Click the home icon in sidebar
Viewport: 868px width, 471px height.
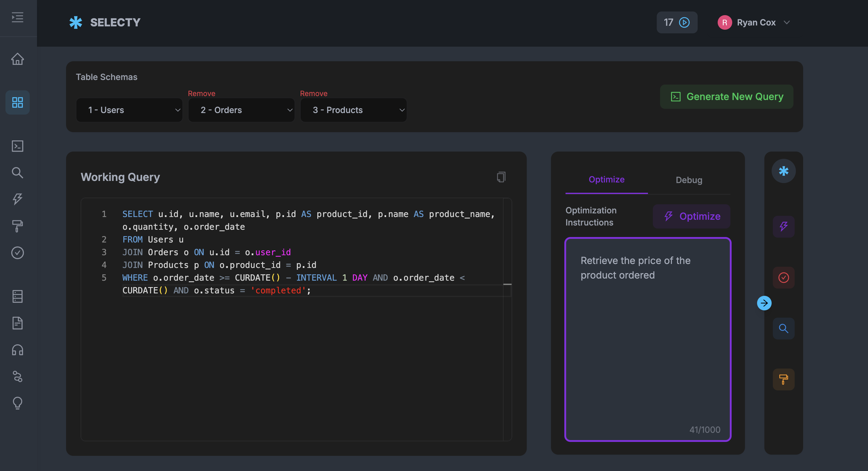(18, 59)
